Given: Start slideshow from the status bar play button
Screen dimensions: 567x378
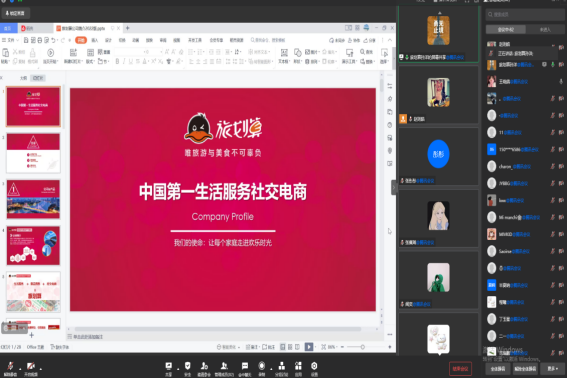Looking at the screenshot, I should coord(309,347).
